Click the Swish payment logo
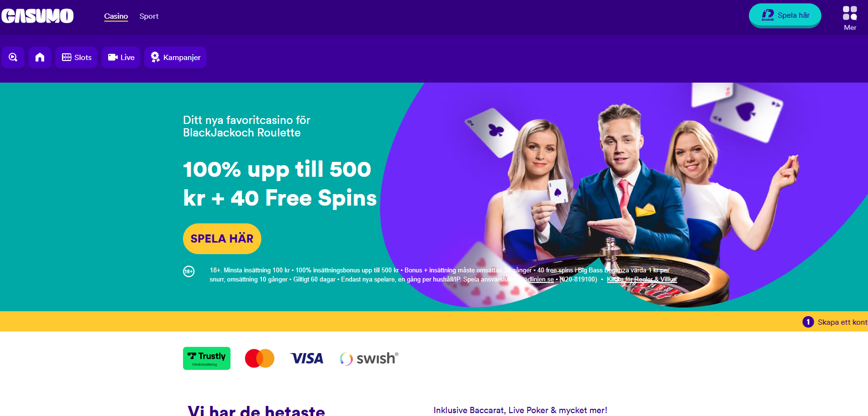The height and width of the screenshot is (416, 868). point(369,358)
